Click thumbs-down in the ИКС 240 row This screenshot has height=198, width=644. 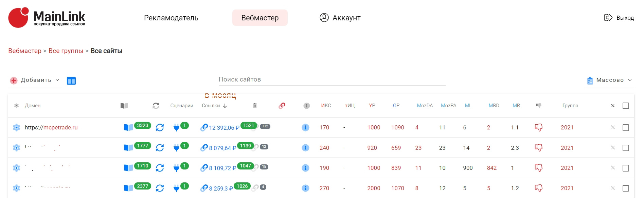point(539,148)
